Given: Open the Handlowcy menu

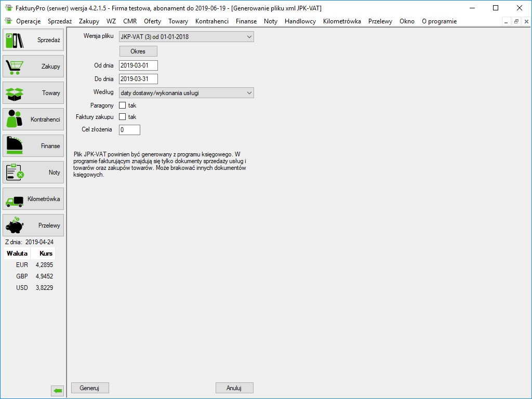Looking at the screenshot, I should (300, 21).
